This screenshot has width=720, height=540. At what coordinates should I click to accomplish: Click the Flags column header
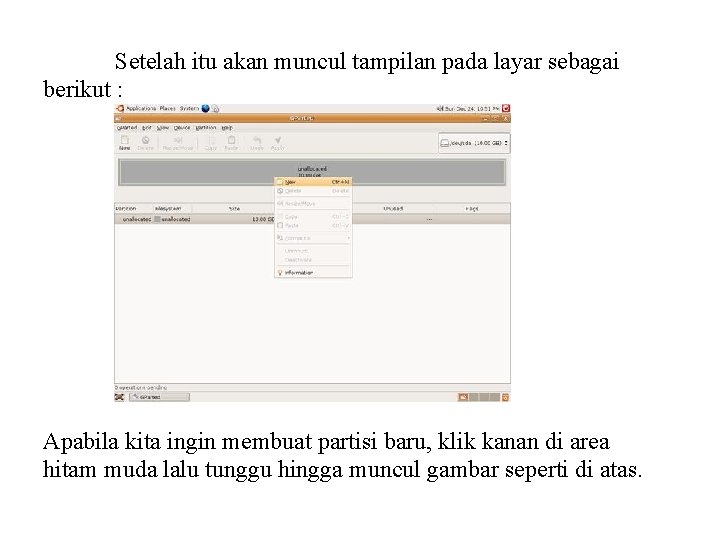point(472,208)
